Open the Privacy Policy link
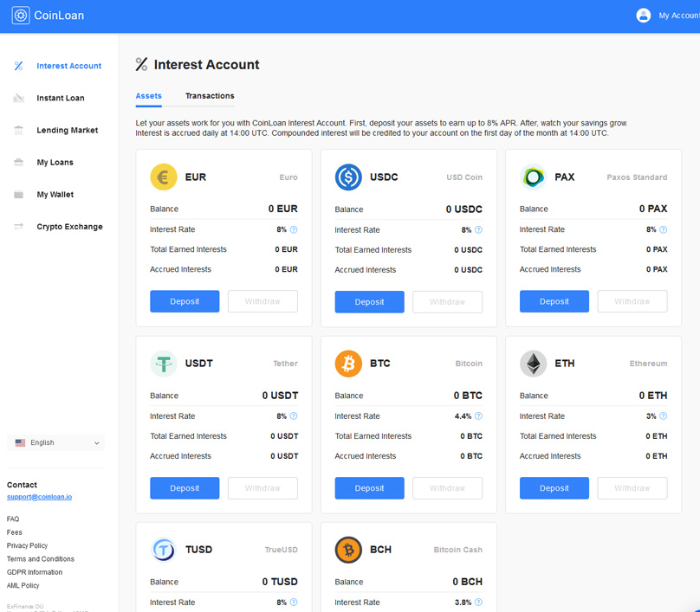Image resolution: width=700 pixels, height=612 pixels. click(x=27, y=545)
